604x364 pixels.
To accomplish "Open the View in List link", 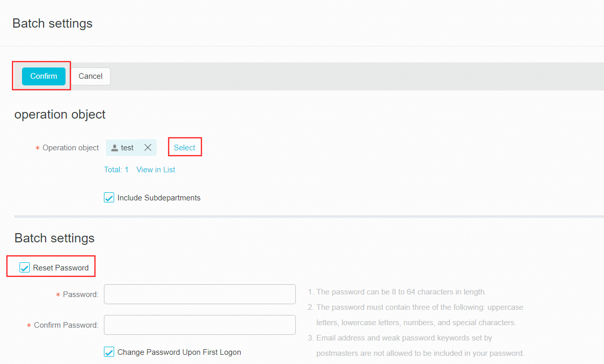I will [x=156, y=170].
